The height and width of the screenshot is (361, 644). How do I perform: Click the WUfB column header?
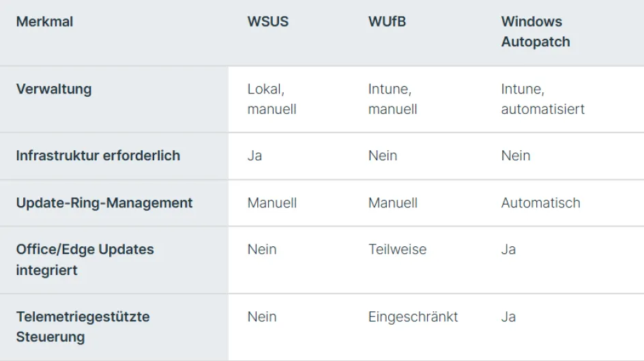coord(387,22)
